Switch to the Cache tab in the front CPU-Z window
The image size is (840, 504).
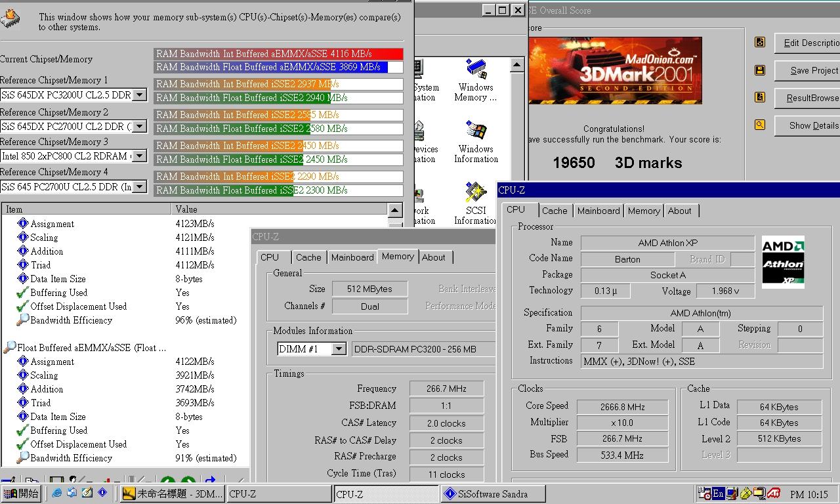(555, 211)
